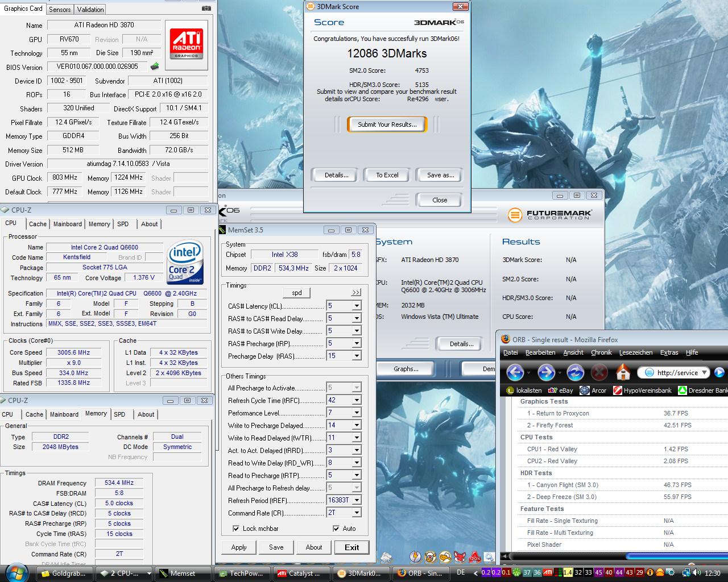
Task: Open Firefox Lesezeichen menu
Action: coord(636,352)
